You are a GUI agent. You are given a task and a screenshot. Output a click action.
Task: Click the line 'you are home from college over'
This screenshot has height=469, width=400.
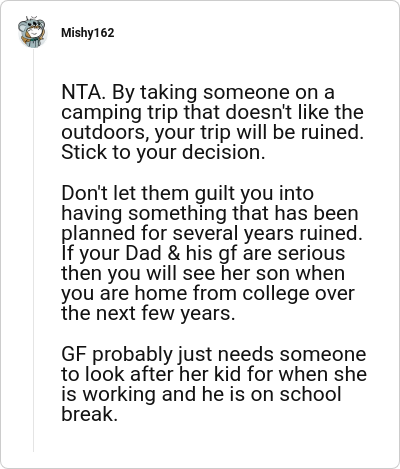click(x=208, y=293)
